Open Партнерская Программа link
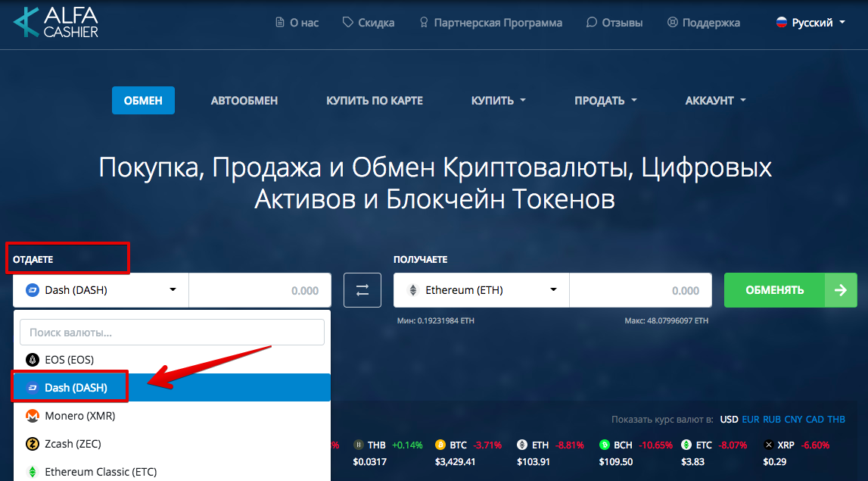This screenshot has height=481, width=868. 491,23
